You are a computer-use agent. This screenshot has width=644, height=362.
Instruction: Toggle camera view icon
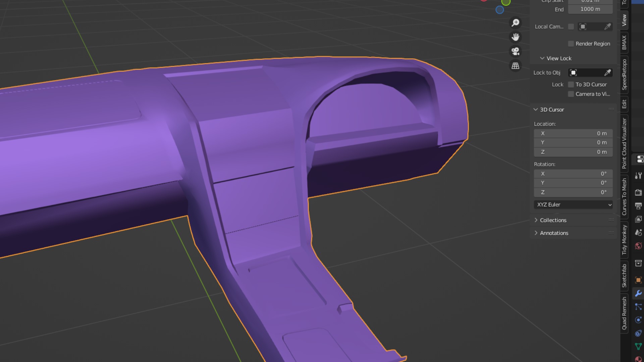(x=516, y=51)
